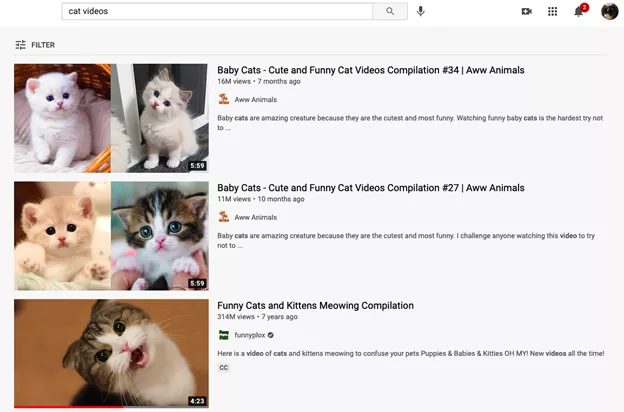This screenshot has width=624, height=412.
Task: Open the FILTER options
Action: tap(35, 45)
